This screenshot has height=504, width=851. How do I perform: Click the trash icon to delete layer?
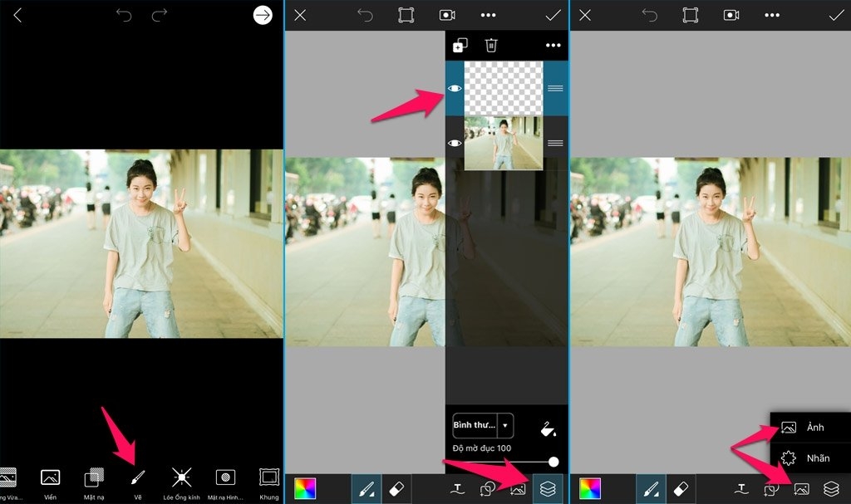point(491,45)
